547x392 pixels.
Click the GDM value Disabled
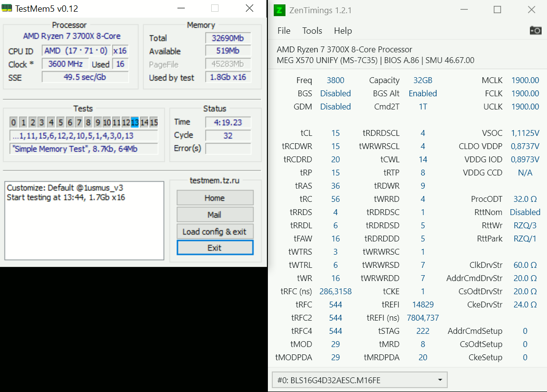[336, 107]
